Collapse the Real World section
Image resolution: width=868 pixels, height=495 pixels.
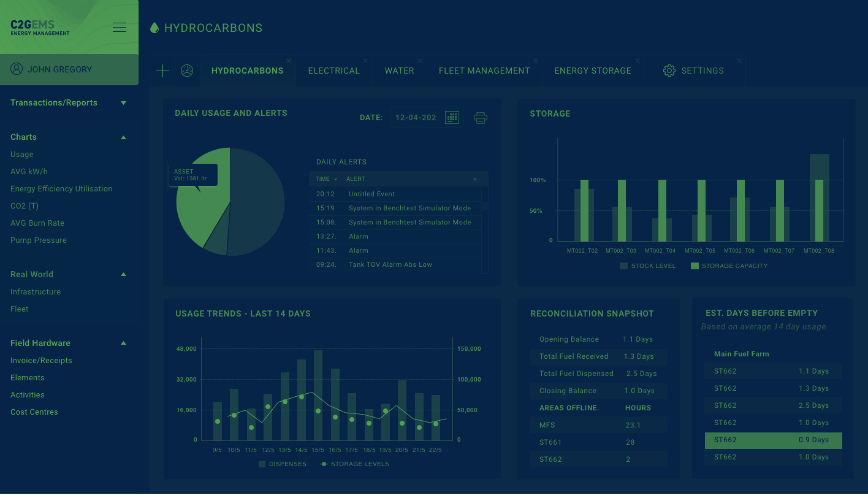[x=124, y=275]
